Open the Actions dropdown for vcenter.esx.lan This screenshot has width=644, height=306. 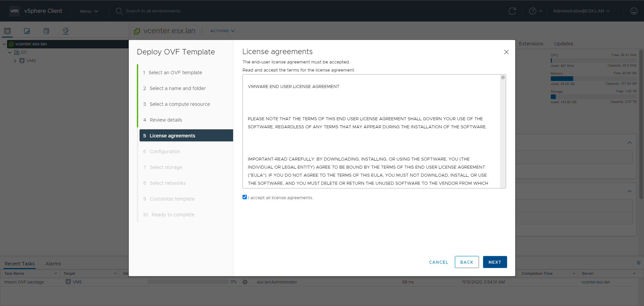222,31
